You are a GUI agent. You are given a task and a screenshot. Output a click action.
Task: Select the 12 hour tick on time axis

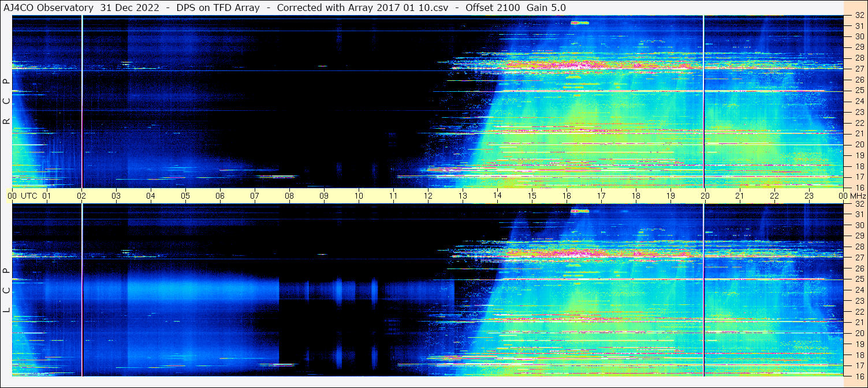click(x=428, y=196)
